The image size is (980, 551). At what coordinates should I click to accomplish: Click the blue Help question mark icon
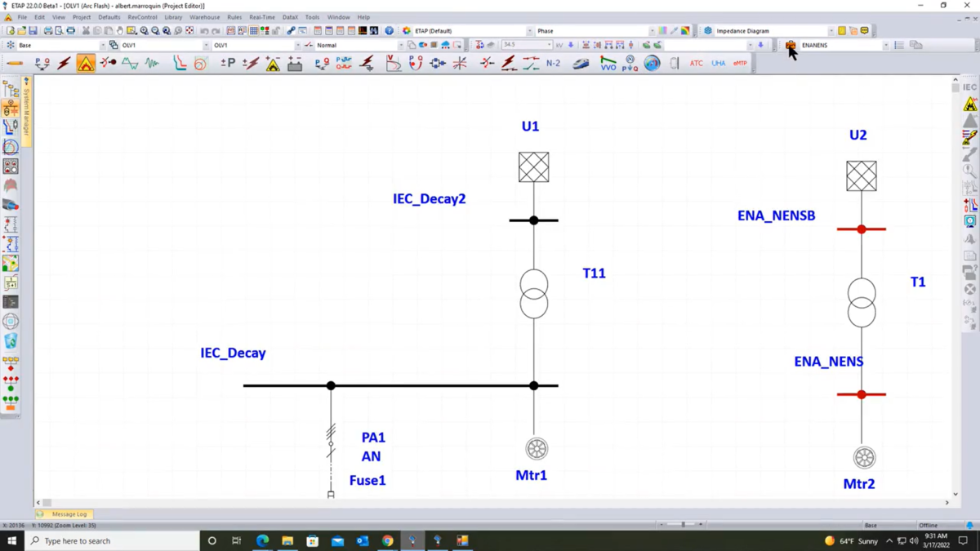pyautogui.click(x=389, y=31)
